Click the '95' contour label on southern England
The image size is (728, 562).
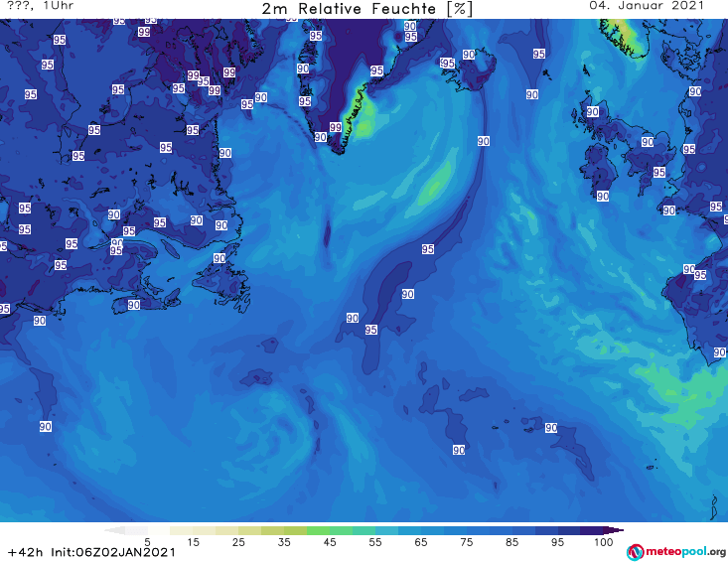659,173
